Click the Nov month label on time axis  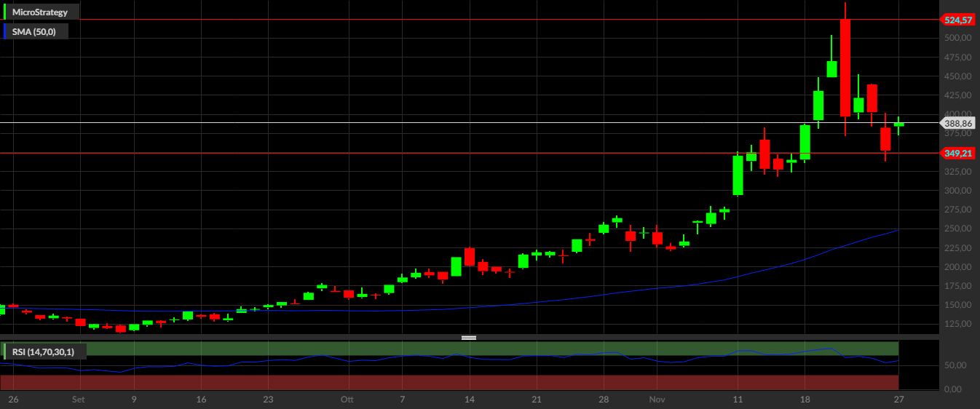(657, 400)
